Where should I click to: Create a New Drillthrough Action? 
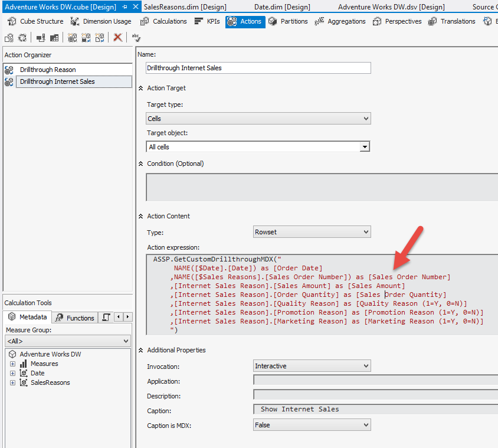click(x=86, y=38)
